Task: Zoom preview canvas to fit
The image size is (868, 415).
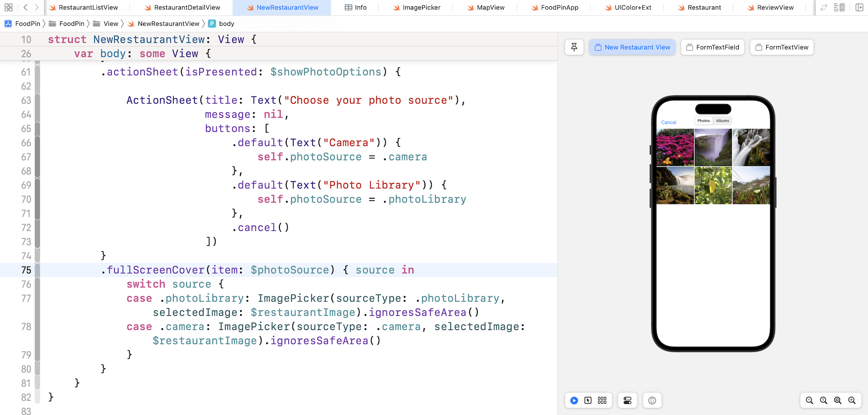Action: 838,401
